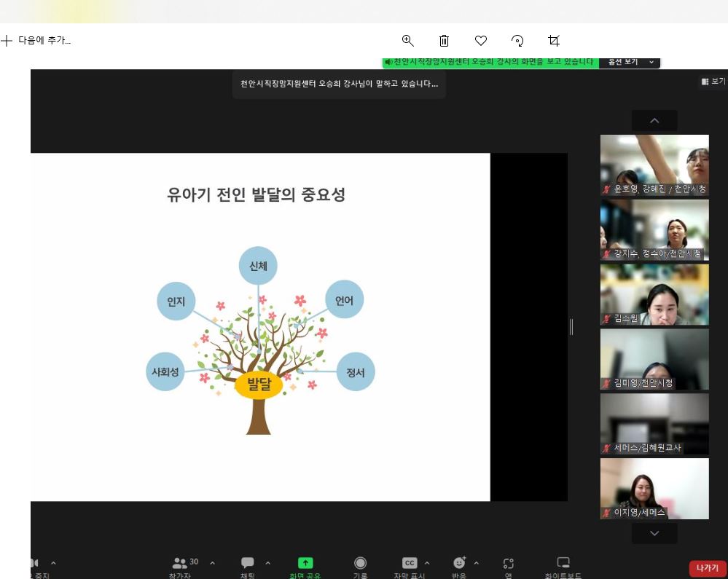728x579 pixels.
Task: Open the arrow menu beside participants count
Action: 212,563
